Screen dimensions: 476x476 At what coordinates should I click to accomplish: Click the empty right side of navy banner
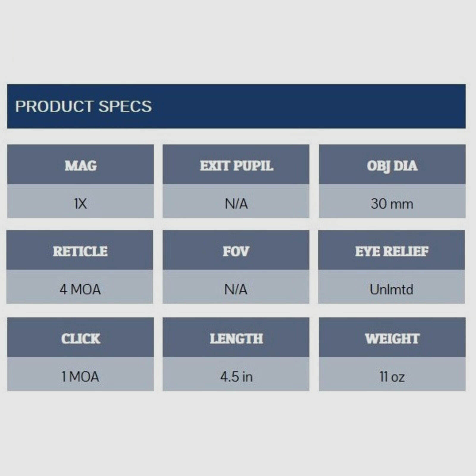point(327,107)
